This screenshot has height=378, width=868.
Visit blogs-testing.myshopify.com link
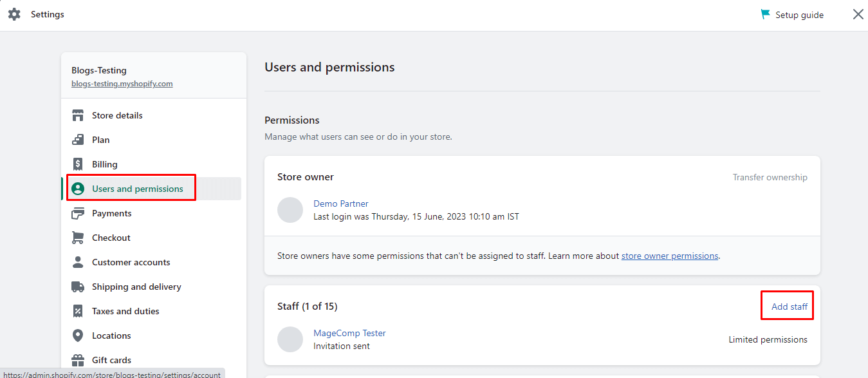tap(122, 83)
